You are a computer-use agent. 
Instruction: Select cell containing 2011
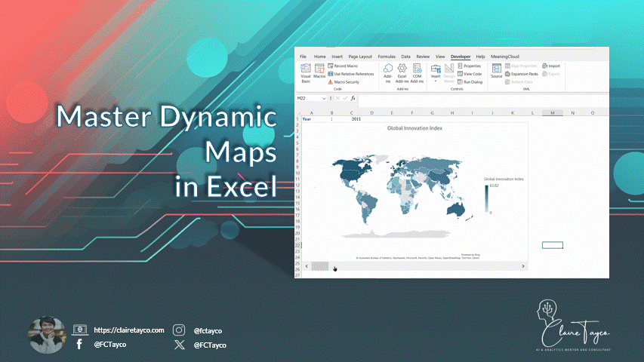[x=352, y=119]
